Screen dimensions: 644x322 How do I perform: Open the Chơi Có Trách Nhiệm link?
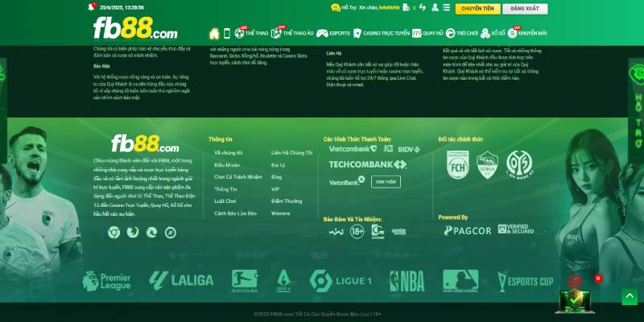click(x=237, y=177)
